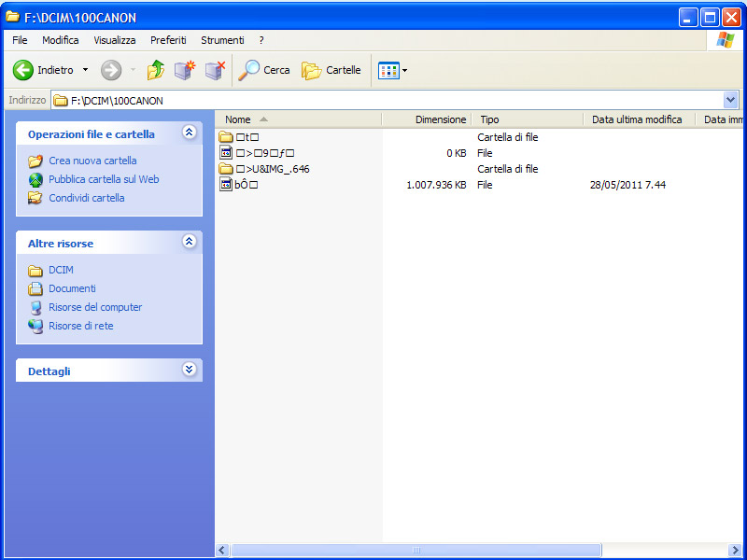This screenshot has height=560, width=747.
Task: Click the green Indietro back arrow icon
Action: 23,70
